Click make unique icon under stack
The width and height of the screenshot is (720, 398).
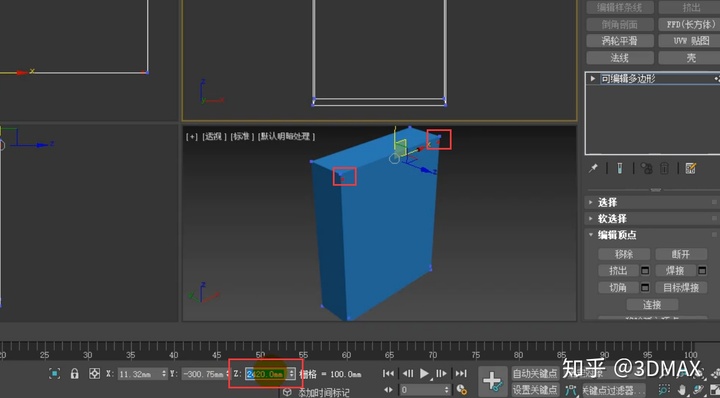click(x=647, y=168)
